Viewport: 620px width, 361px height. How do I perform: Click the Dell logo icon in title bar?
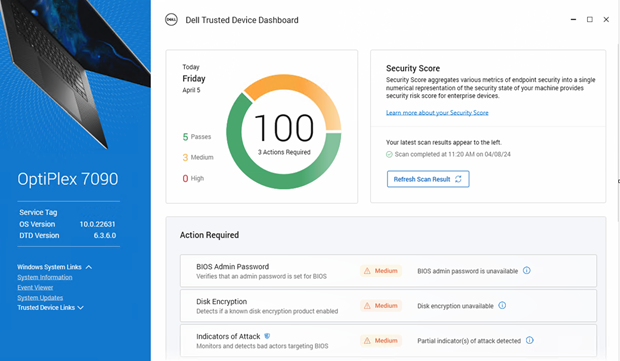point(171,20)
